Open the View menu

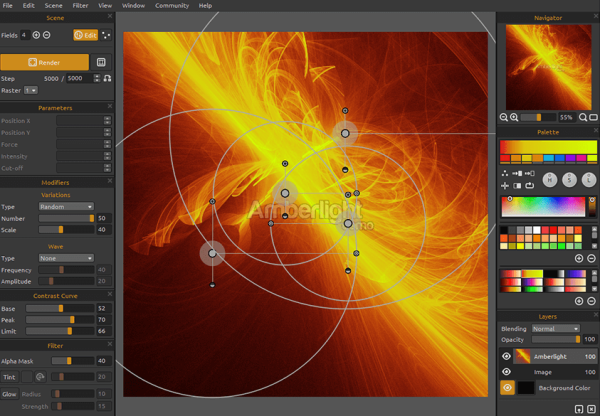click(x=105, y=5)
